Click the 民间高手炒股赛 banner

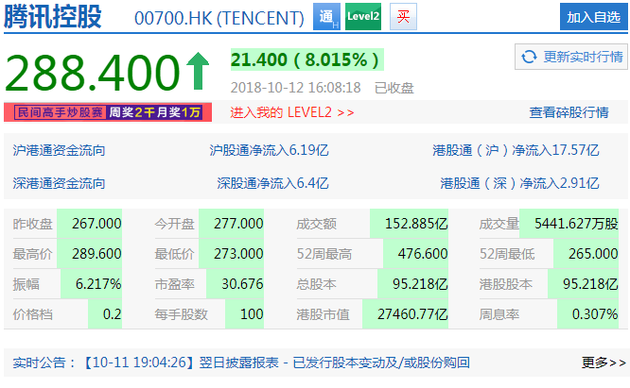pyautogui.click(x=108, y=112)
